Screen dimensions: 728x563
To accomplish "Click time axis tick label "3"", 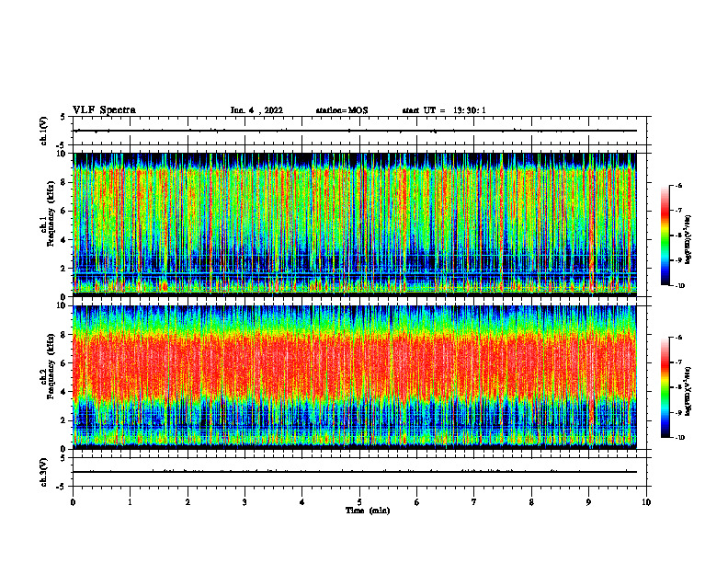I will (245, 502).
